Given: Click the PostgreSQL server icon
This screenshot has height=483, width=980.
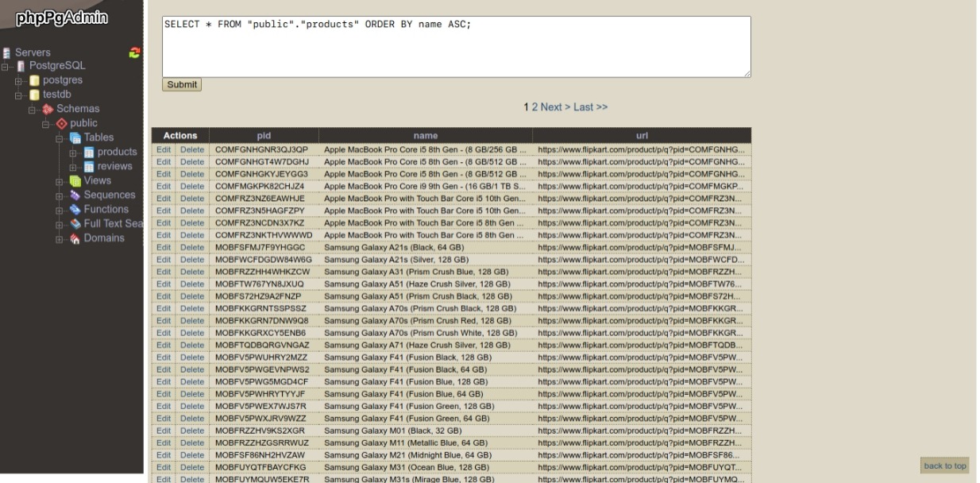Looking at the screenshot, I should coord(21,66).
